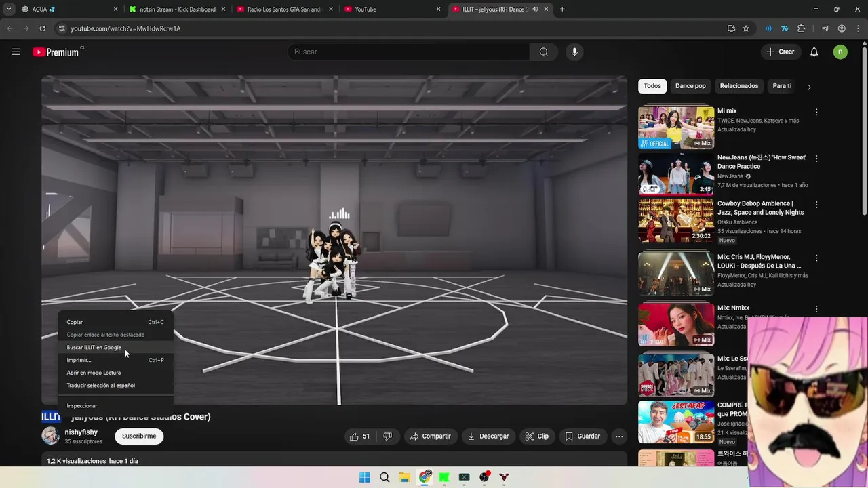Open Chrome three-dot menu

coord(858,28)
